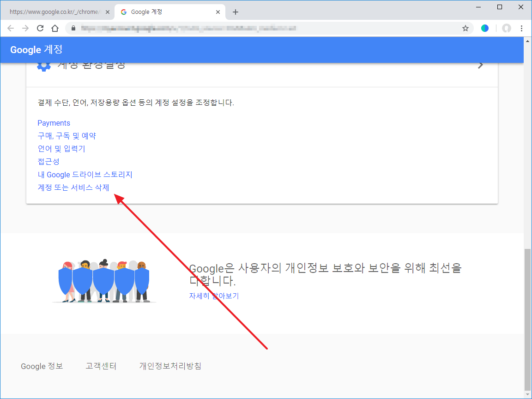The width and height of the screenshot is (532, 399).
Task: Maximize the Chrome window
Action: 499,7
